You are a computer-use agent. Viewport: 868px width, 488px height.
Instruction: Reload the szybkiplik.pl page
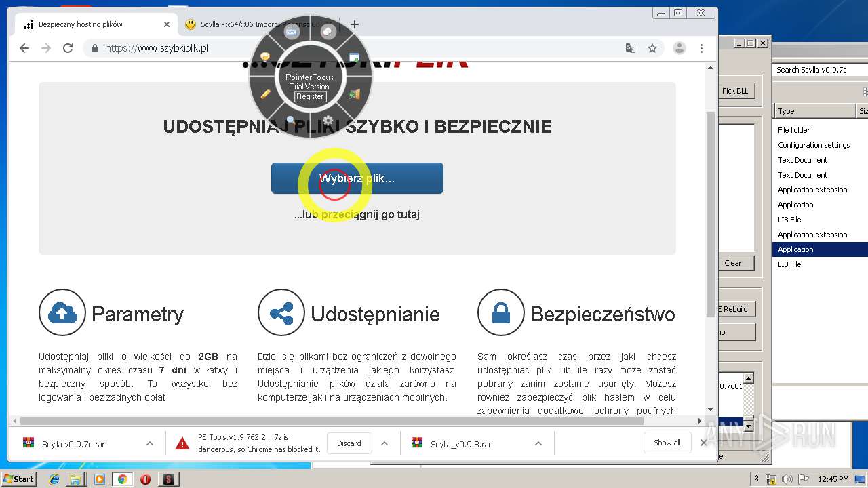click(68, 48)
